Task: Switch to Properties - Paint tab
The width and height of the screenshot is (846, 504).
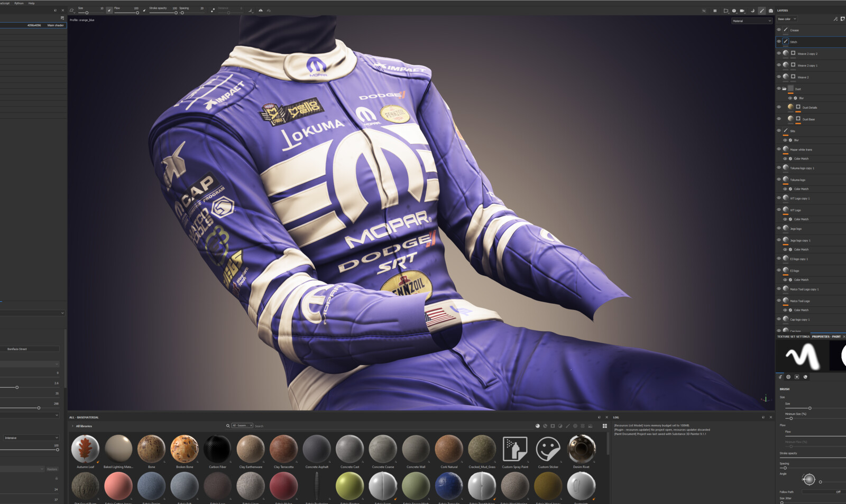Action: (826, 337)
